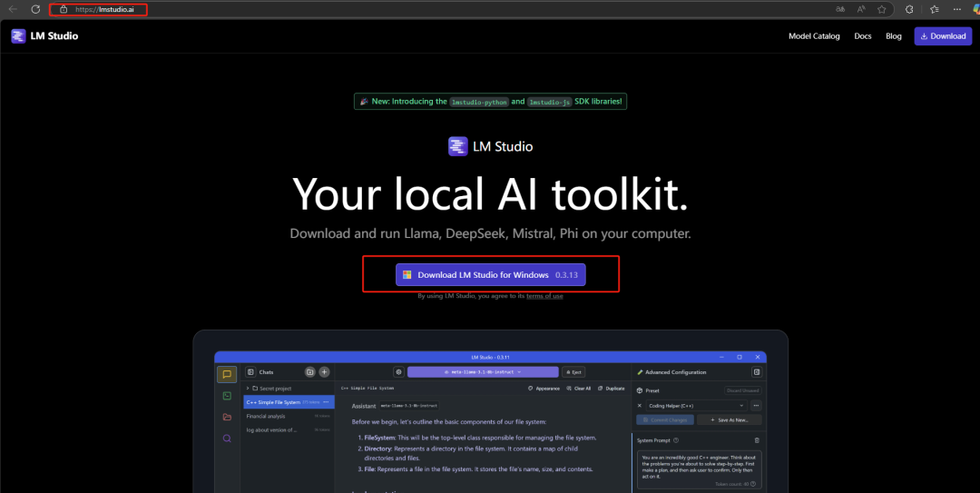
Task: Open the three-dot menu next to the preset
Action: click(756, 406)
